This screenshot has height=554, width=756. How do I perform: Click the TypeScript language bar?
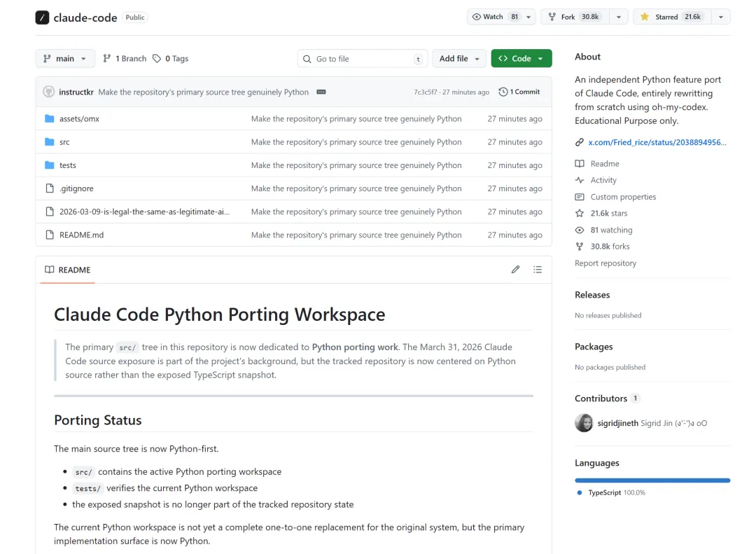[652, 480]
